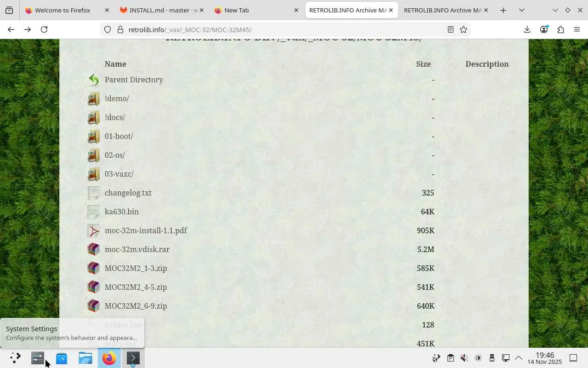Switch to the last RETROLIB.INFO tab
588x368 pixels.
[446, 10]
